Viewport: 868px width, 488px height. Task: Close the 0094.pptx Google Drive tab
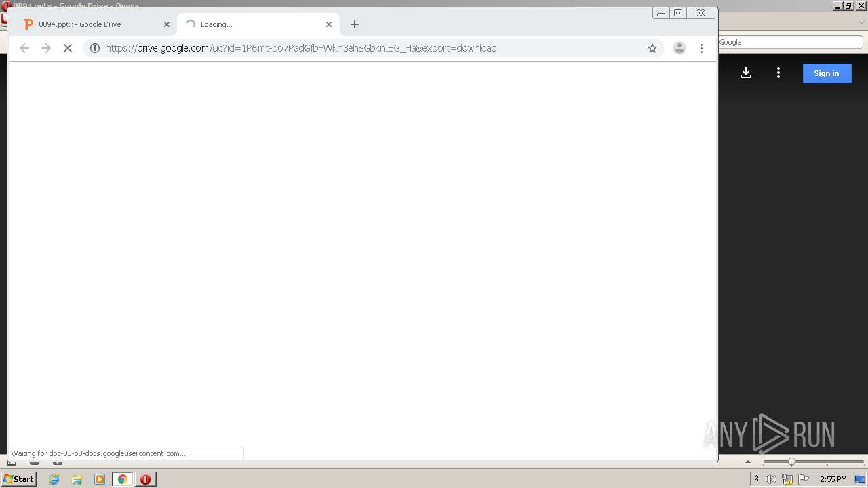(x=167, y=24)
